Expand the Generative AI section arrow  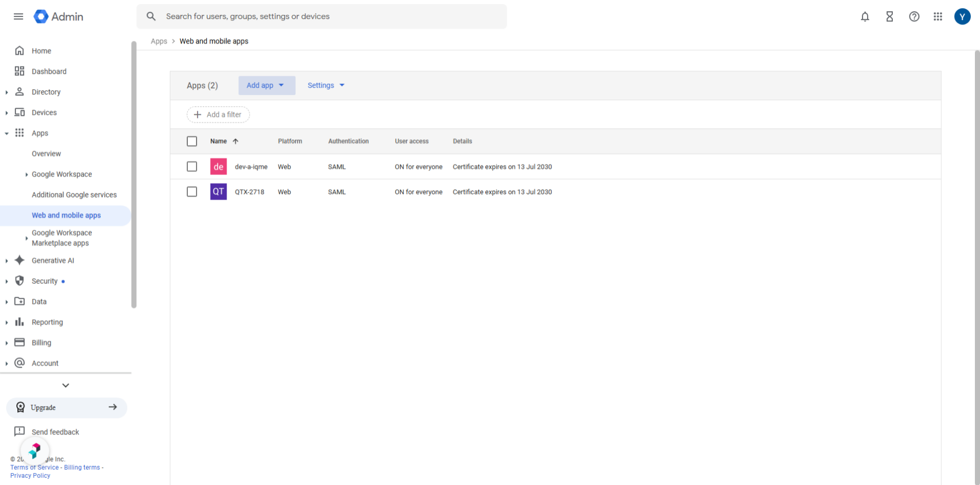click(7, 261)
